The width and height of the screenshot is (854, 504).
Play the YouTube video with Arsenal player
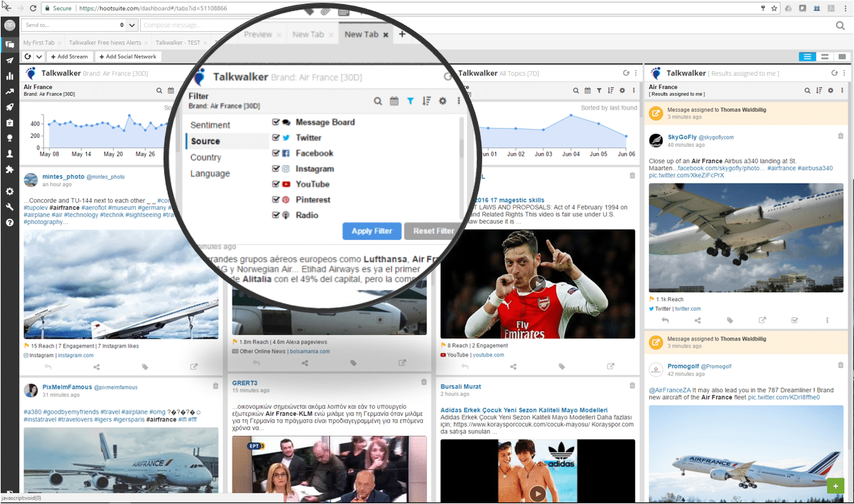(x=537, y=284)
